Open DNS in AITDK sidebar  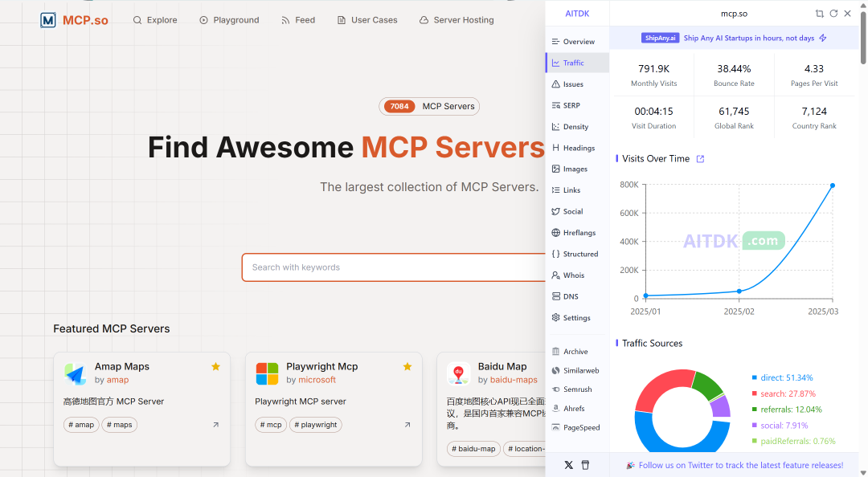point(577,296)
